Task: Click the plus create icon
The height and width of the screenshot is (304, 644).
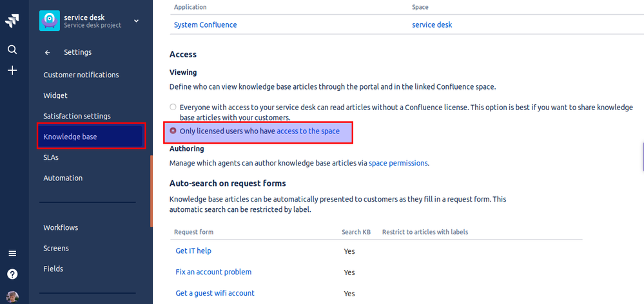Action: (x=12, y=70)
